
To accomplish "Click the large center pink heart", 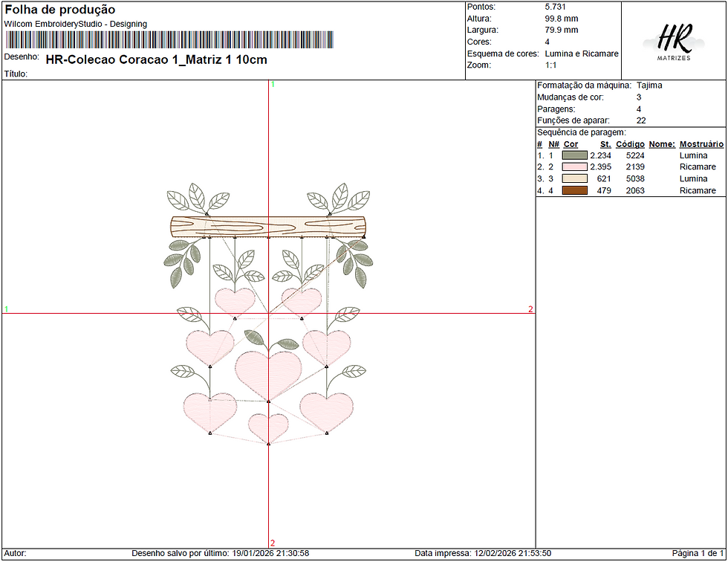I will (268, 375).
